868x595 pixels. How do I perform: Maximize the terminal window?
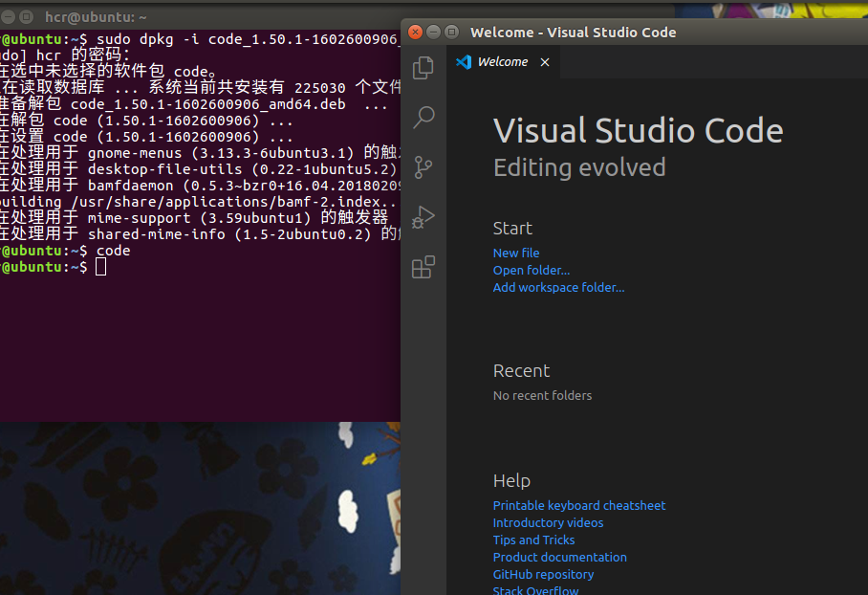26,17
